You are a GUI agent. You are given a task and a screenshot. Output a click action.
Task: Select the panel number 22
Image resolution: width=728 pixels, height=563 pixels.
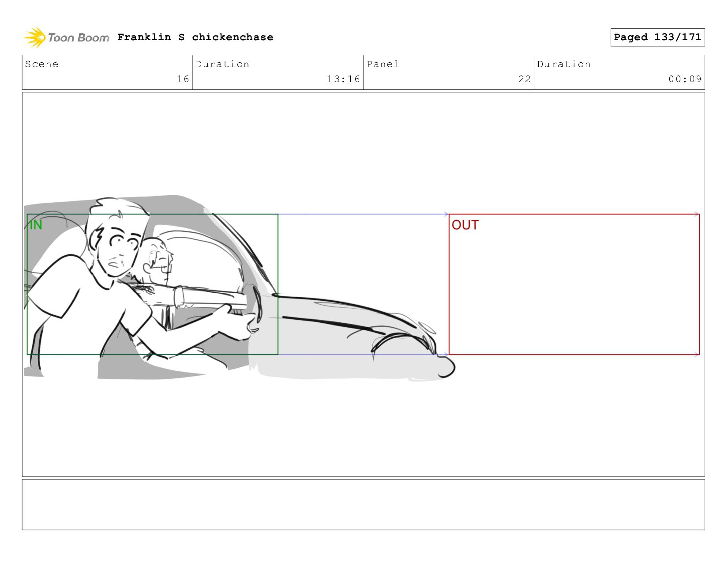[x=524, y=79]
